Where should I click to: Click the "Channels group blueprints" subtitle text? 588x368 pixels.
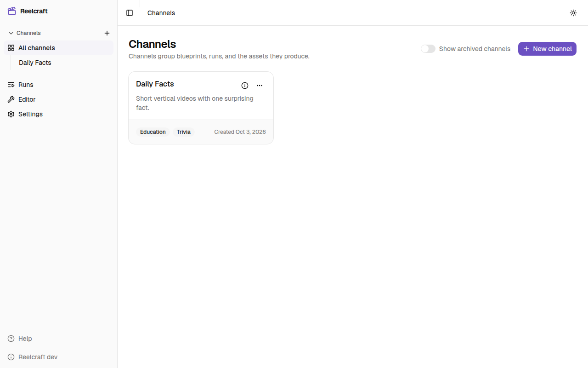[219, 56]
